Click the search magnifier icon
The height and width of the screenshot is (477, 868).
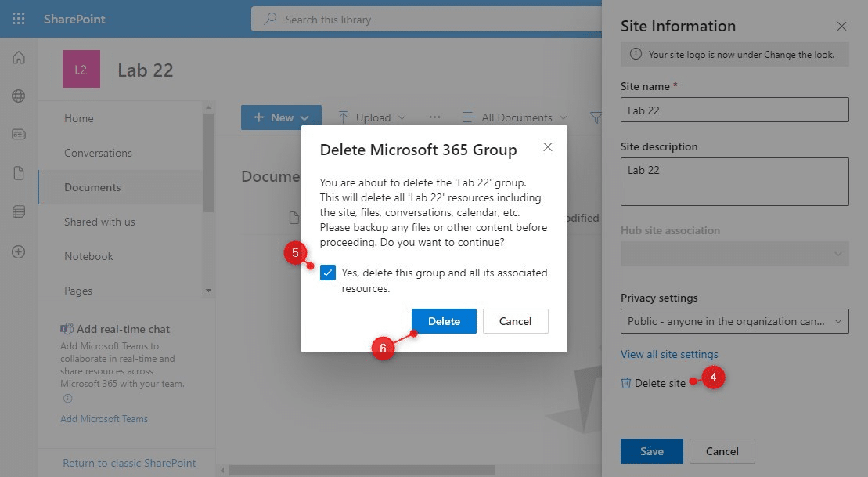click(x=269, y=20)
